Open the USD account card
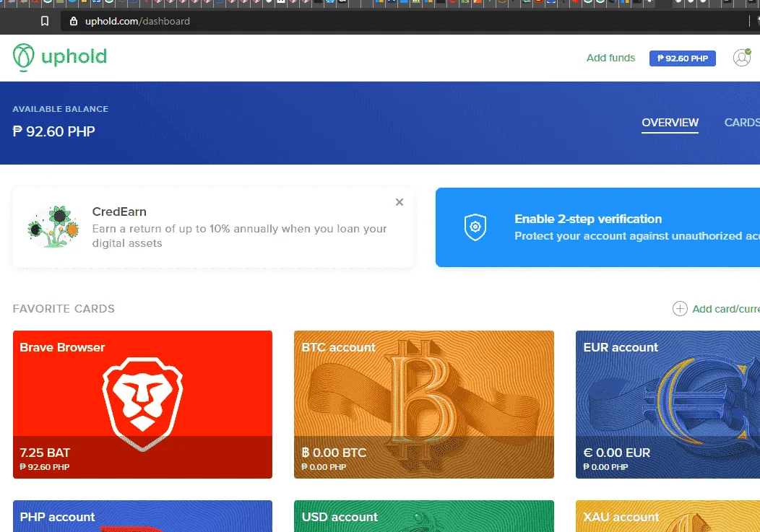The image size is (760, 532). point(424,516)
